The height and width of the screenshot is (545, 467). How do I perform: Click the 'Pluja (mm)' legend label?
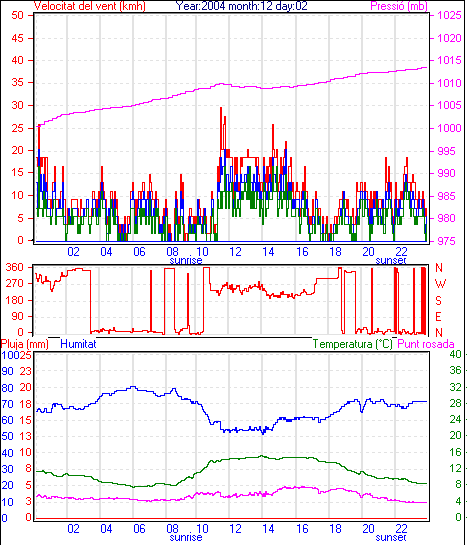pyautogui.click(x=24, y=344)
